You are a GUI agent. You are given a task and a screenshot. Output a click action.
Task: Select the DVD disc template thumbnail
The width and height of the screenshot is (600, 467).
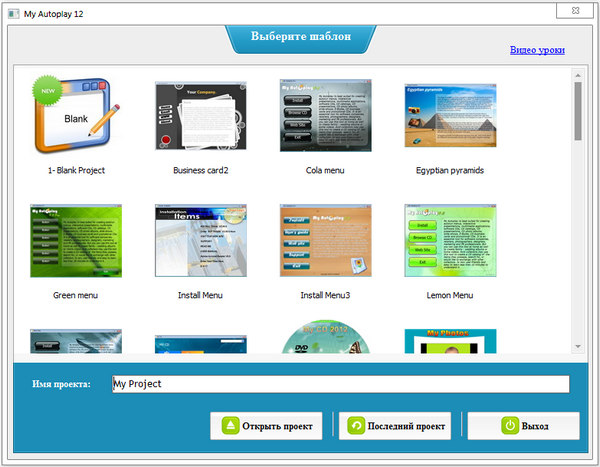pyautogui.click(x=325, y=338)
